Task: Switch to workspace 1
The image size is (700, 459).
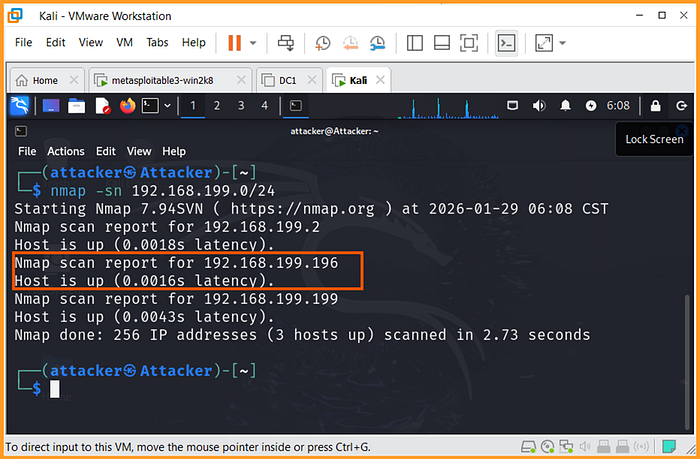Action: [193, 106]
